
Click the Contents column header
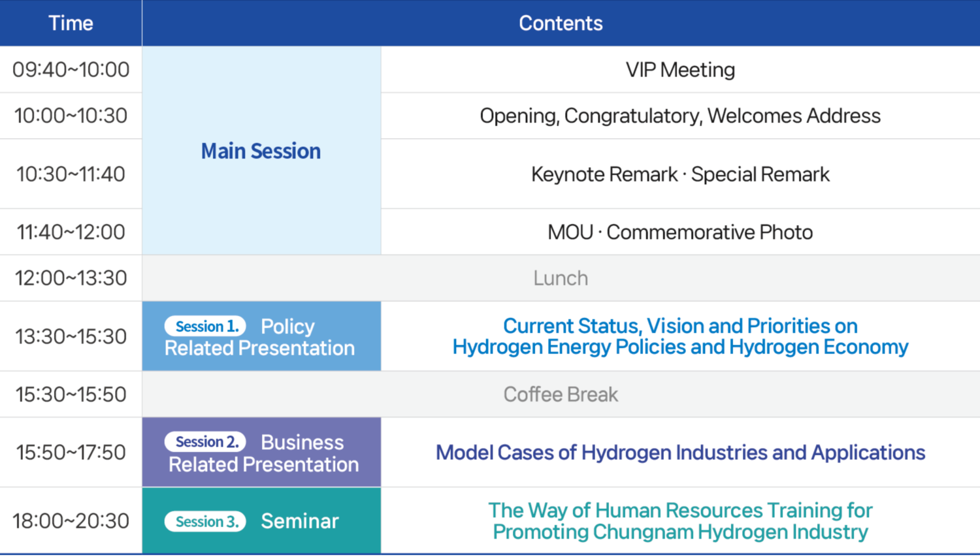[561, 23]
